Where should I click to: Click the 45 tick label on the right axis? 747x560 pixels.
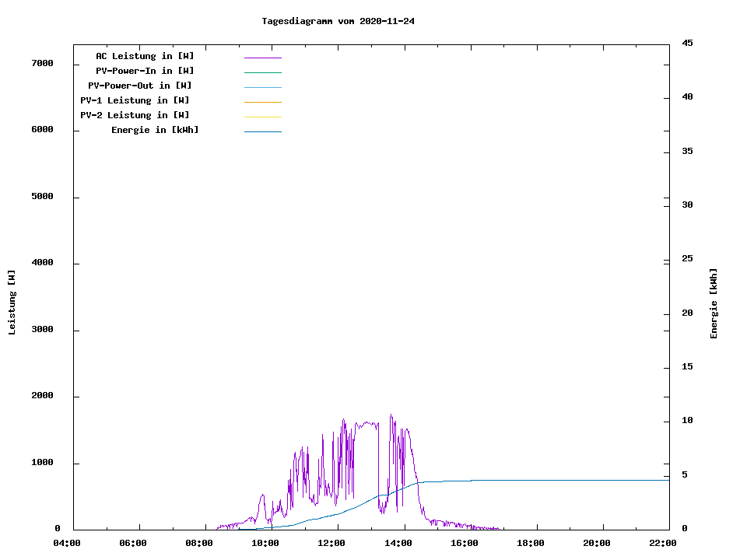point(687,44)
